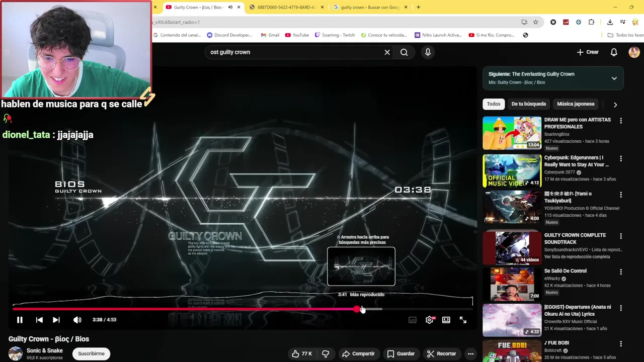Select the Música japonesa chip
644x362 pixels.
(576, 104)
